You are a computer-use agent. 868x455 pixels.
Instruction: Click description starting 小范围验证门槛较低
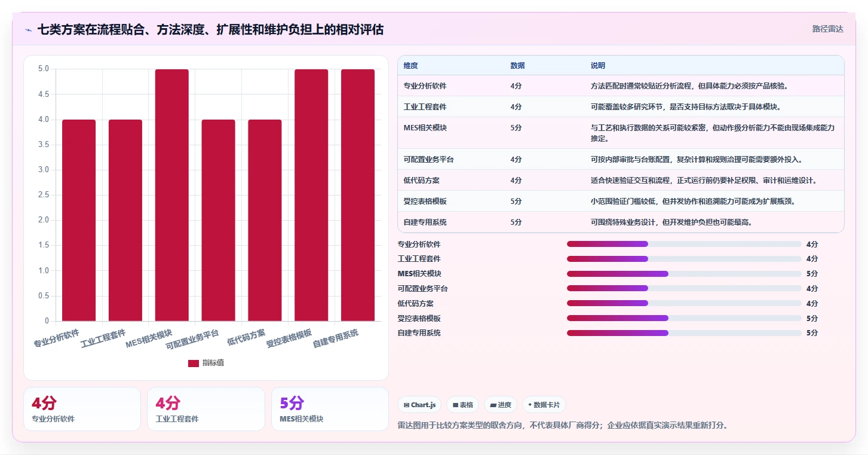coord(693,201)
